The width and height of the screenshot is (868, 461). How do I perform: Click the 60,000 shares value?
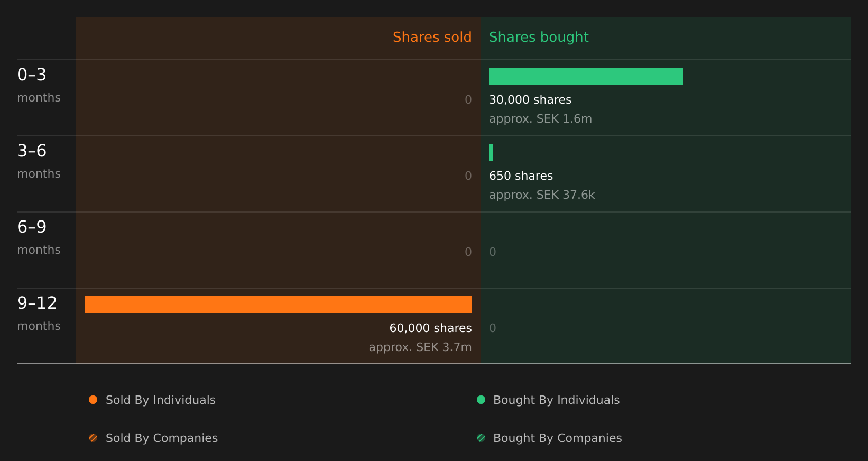(431, 328)
